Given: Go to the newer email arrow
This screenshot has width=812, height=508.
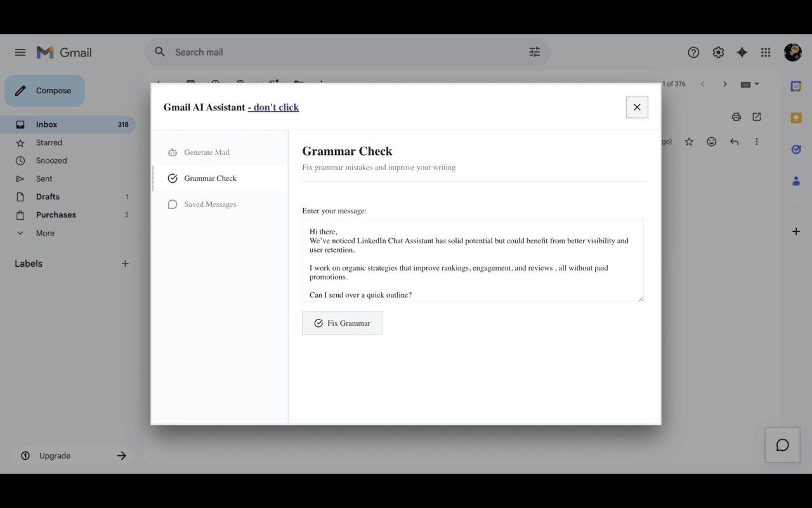Looking at the screenshot, I should [x=702, y=84].
